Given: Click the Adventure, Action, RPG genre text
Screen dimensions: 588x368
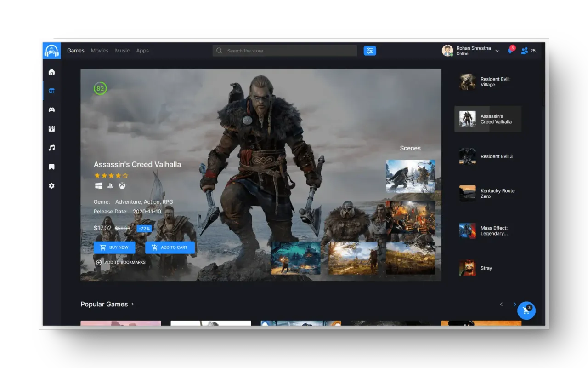Looking at the screenshot, I should pos(144,202).
